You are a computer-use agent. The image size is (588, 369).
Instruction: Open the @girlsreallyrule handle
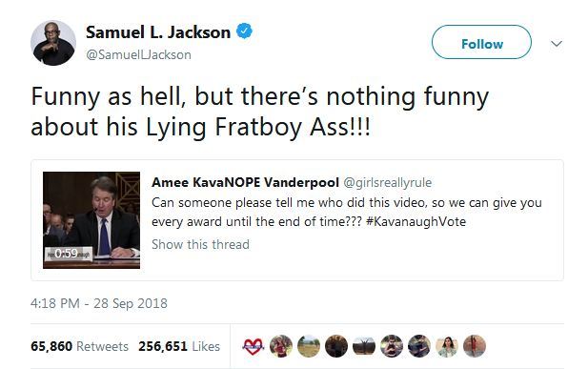point(388,183)
